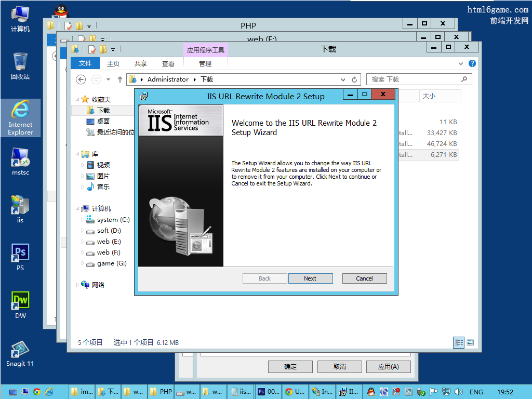Launch Dreamweaver DW desktop icon
The height and width of the screenshot is (399, 532).
coord(20,303)
